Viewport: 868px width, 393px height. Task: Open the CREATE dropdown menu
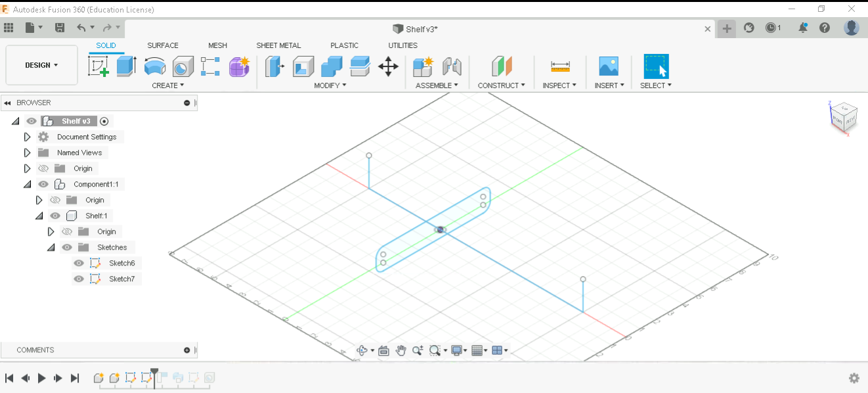click(168, 85)
